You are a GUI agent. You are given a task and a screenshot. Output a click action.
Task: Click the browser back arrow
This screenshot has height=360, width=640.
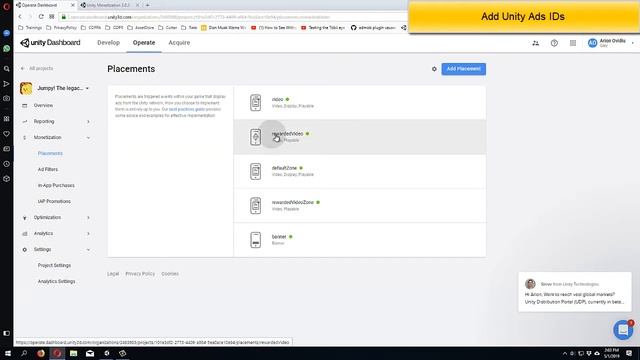click(x=20, y=17)
